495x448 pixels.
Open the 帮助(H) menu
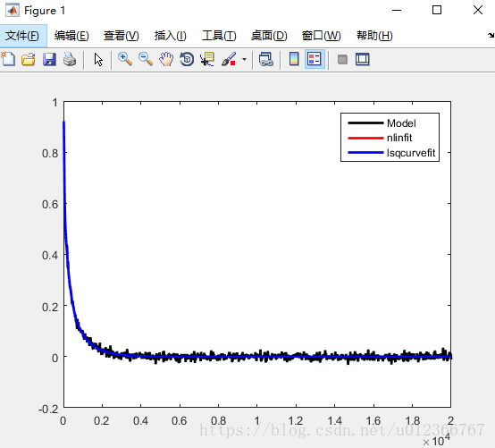[x=374, y=36]
